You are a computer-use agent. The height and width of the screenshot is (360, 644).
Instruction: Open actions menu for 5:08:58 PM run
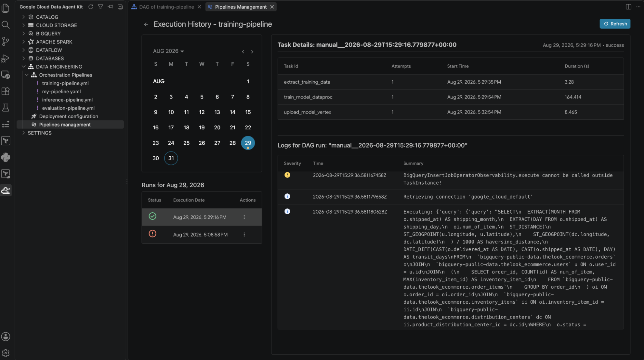pos(244,235)
